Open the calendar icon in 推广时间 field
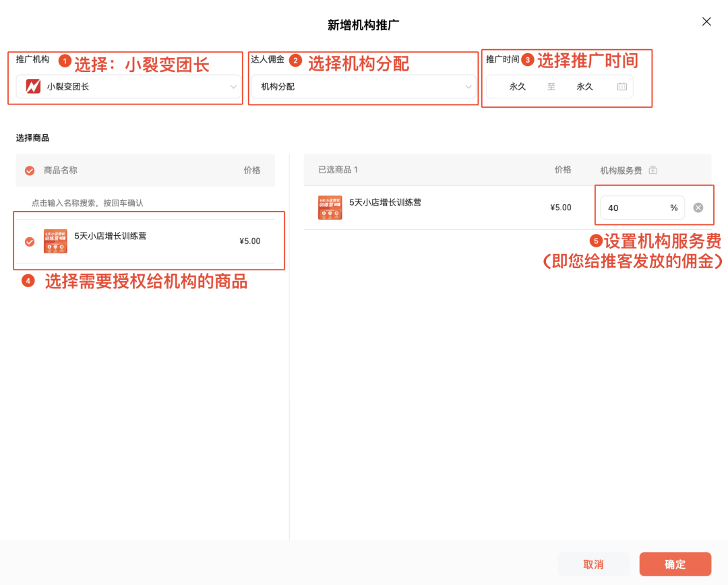728x585 pixels. tap(621, 86)
